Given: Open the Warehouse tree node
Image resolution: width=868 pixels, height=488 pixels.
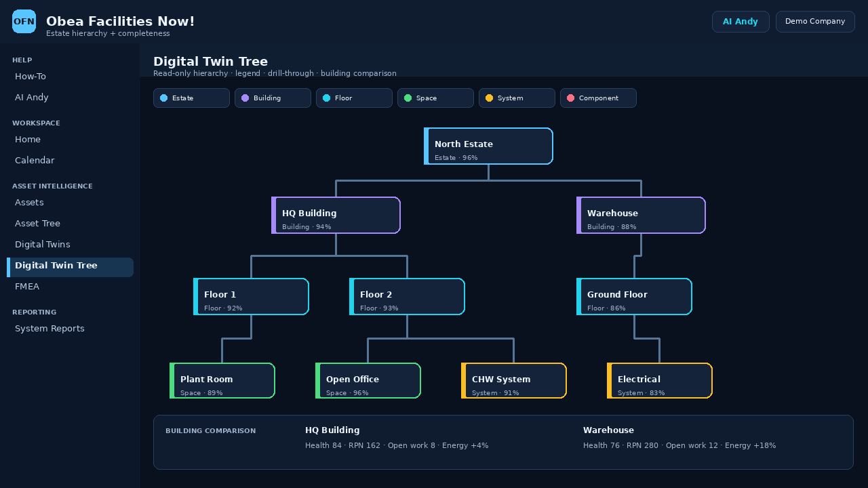Looking at the screenshot, I should [641, 216].
